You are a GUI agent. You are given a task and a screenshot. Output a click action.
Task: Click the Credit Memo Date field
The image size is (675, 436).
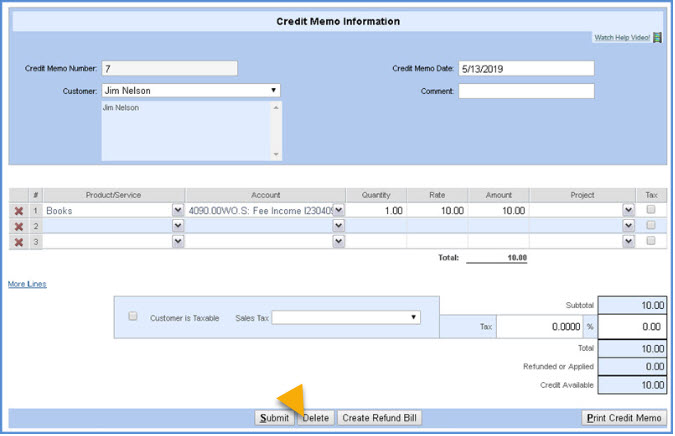pyautogui.click(x=526, y=68)
